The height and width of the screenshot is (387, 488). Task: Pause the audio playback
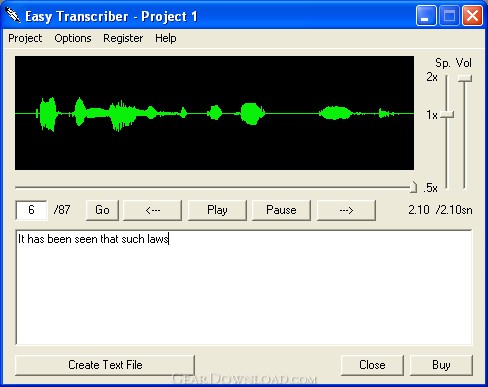click(x=281, y=210)
